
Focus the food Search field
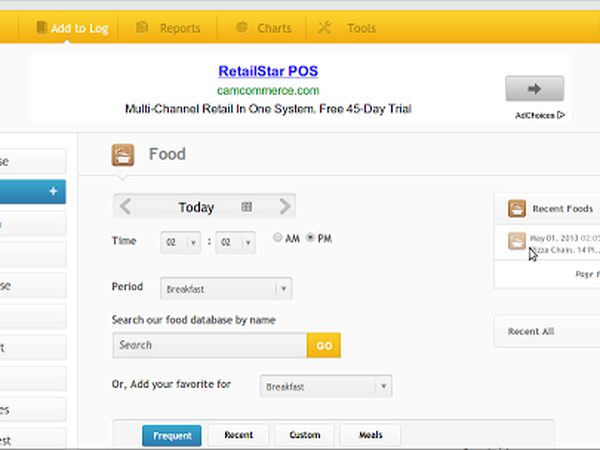[x=210, y=345]
